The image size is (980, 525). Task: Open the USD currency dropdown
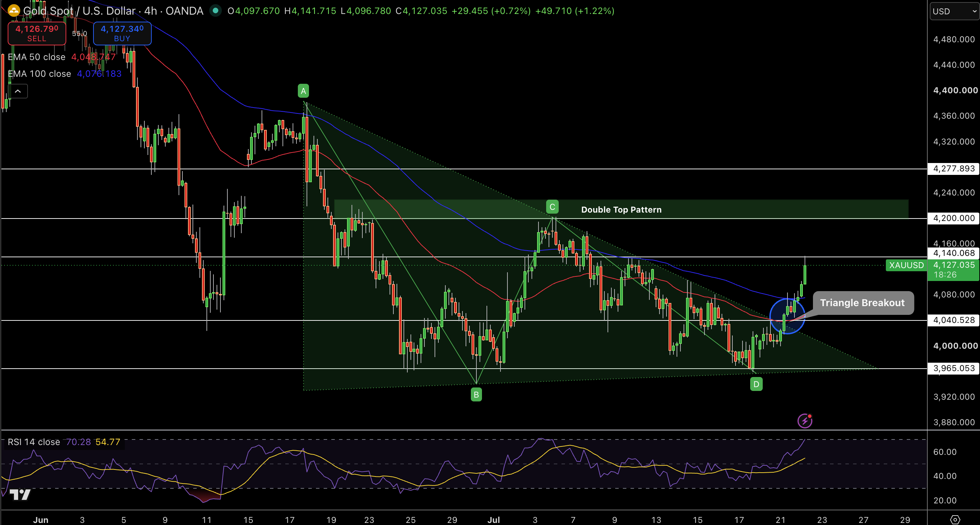pyautogui.click(x=955, y=11)
